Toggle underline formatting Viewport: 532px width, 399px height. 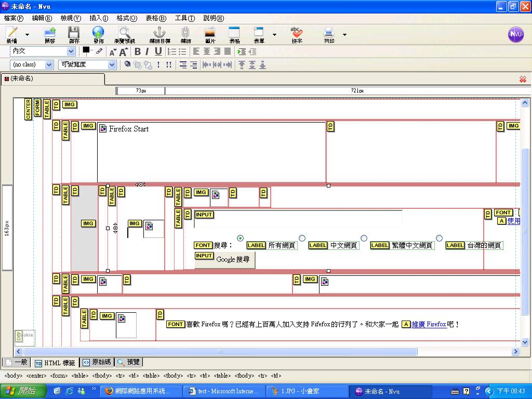pyautogui.click(x=158, y=51)
